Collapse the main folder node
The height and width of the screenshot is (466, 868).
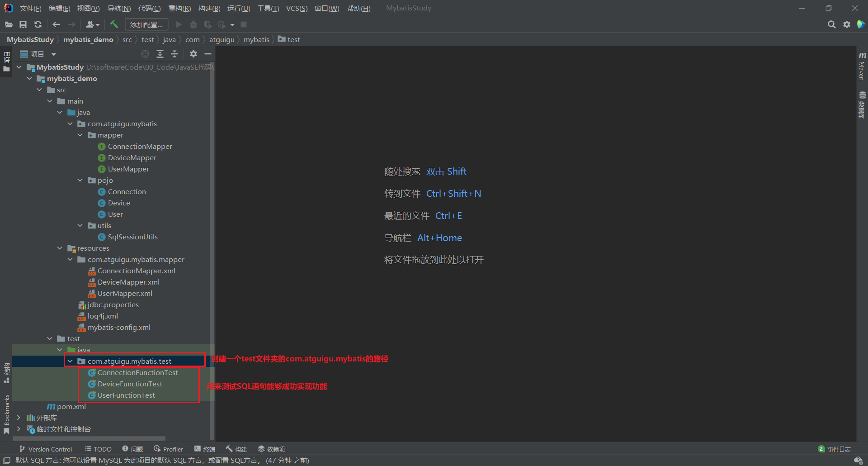(50, 101)
